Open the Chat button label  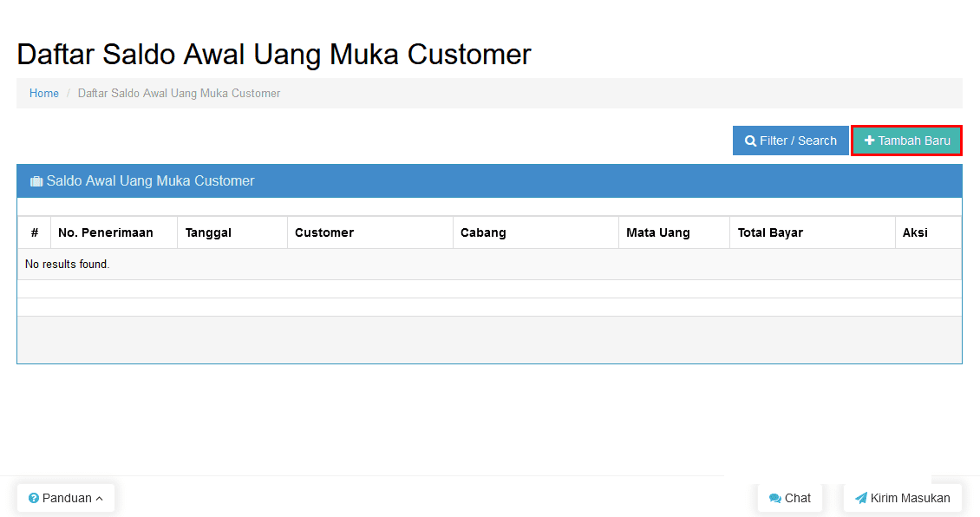(x=798, y=499)
